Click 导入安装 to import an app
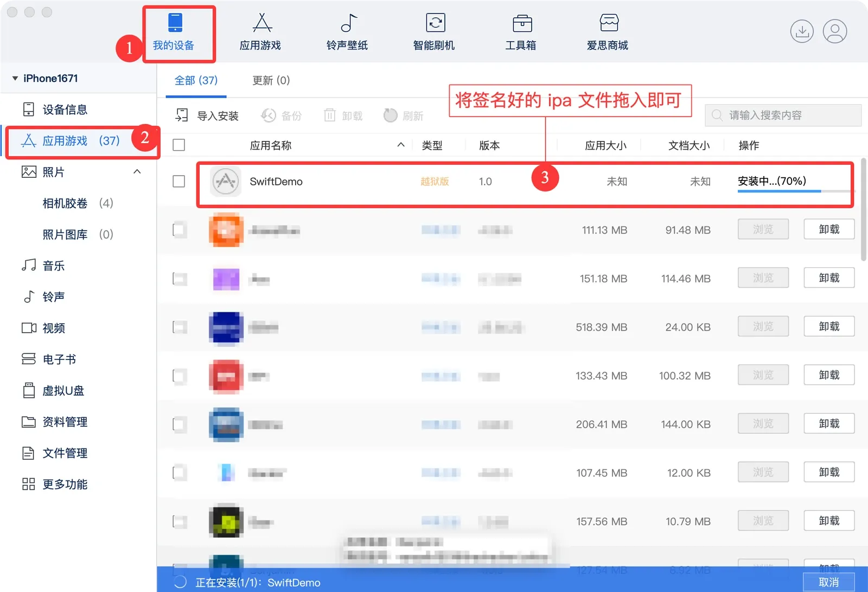The width and height of the screenshot is (868, 592). point(207,115)
